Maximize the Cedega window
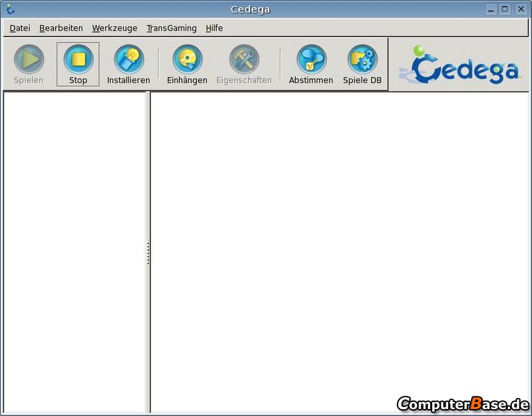The image size is (532, 416). coord(505,9)
